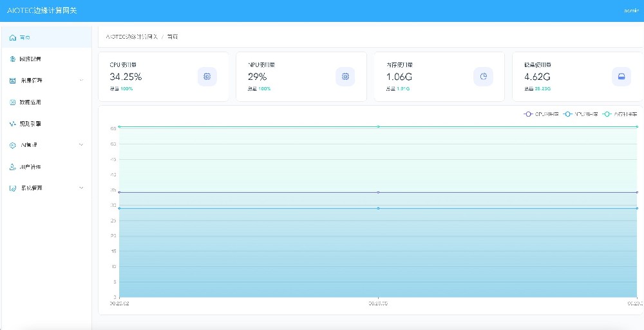Click the 规则引擎 sidebar icon
This screenshot has width=644, height=330.
[13, 124]
